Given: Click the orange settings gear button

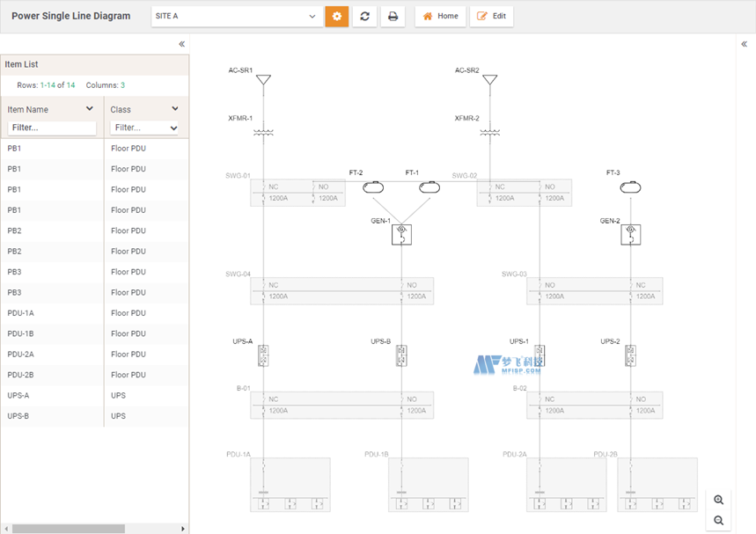Looking at the screenshot, I should [x=336, y=16].
